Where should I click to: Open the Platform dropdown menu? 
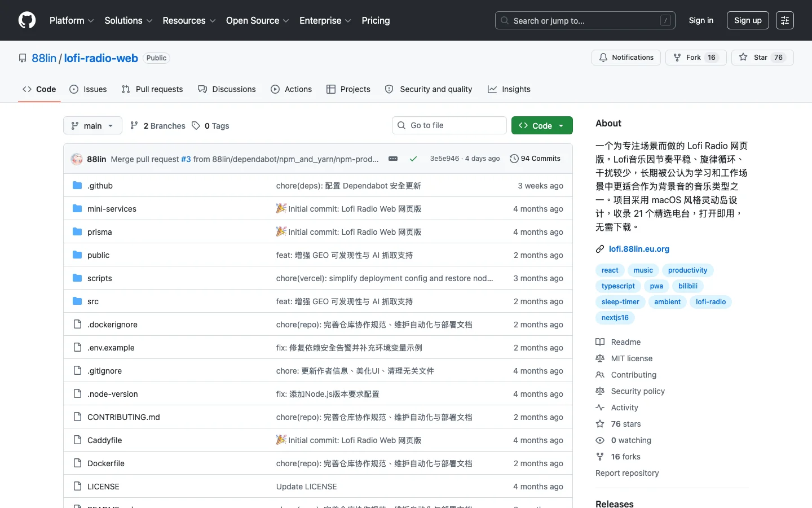[x=72, y=20]
